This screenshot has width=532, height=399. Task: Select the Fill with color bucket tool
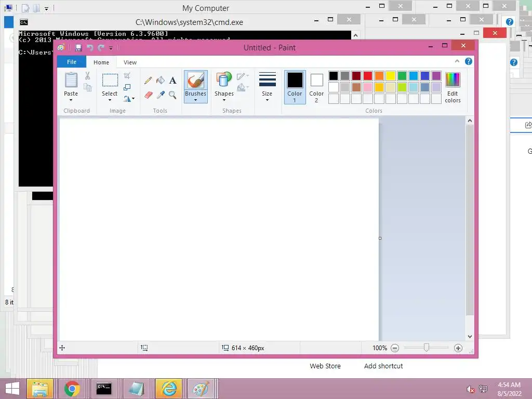[161, 81]
